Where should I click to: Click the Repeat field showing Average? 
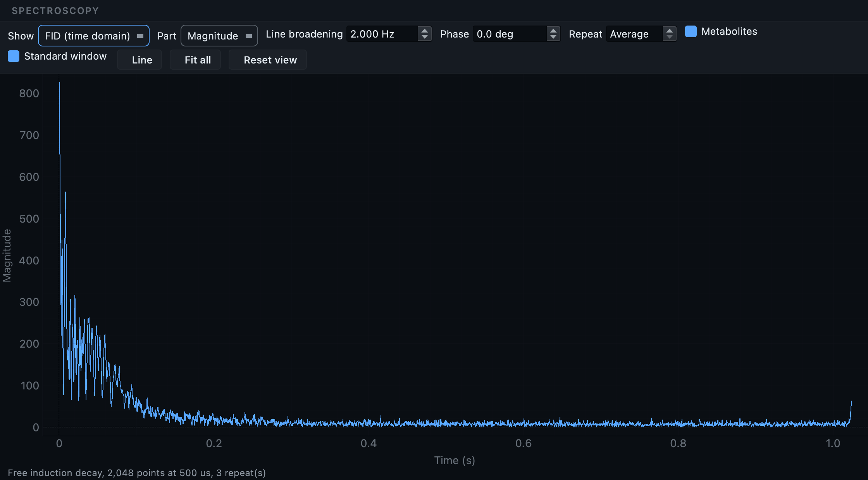click(634, 34)
